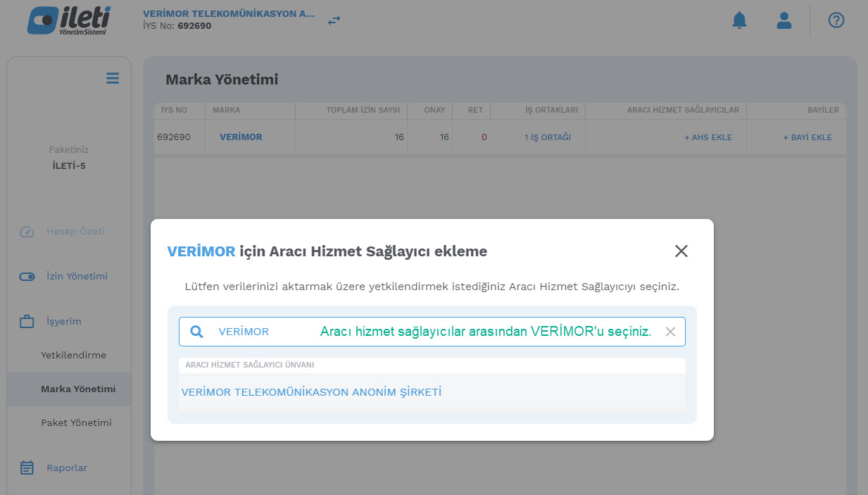Select VERİMOR TELEKOMÜNİKASYON ANONİM ŞİRKETİ result
This screenshot has height=495, width=868.
click(x=432, y=392)
